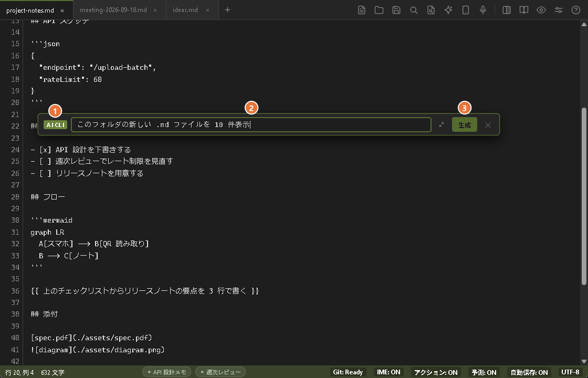Click the scroll up arrow
The image size is (588, 378).
[x=584, y=24]
